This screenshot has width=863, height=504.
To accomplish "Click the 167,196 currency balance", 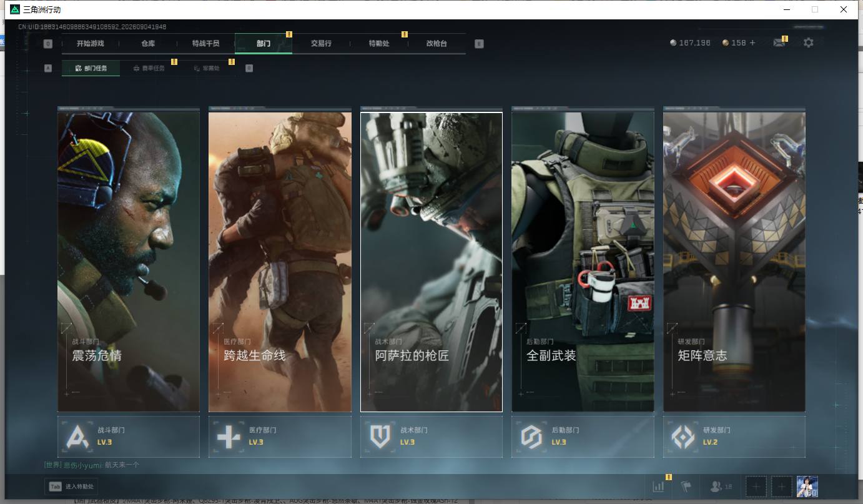I will [x=695, y=43].
